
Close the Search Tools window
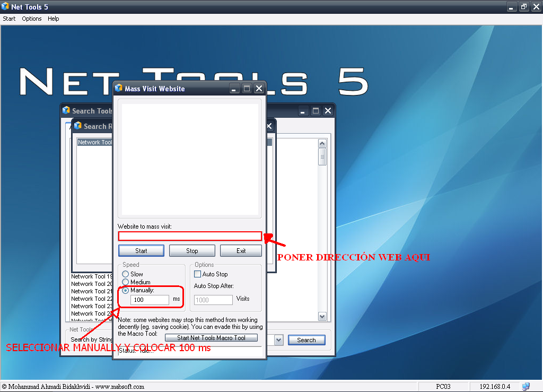pyautogui.click(x=328, y=111)
